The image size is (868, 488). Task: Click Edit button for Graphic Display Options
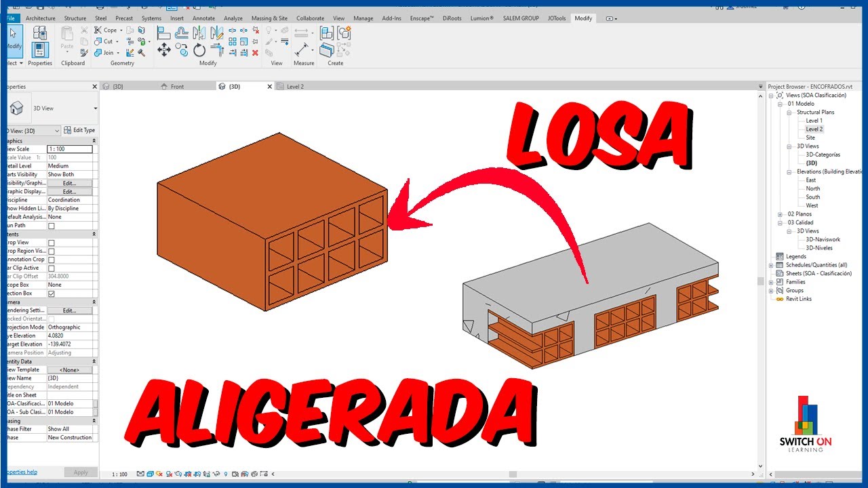(x=69, y=192)
